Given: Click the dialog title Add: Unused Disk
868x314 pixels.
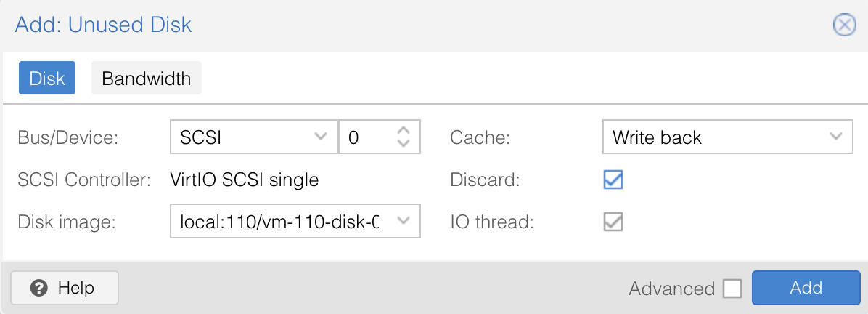Looking at the screenshot, I should coord(103,25).
